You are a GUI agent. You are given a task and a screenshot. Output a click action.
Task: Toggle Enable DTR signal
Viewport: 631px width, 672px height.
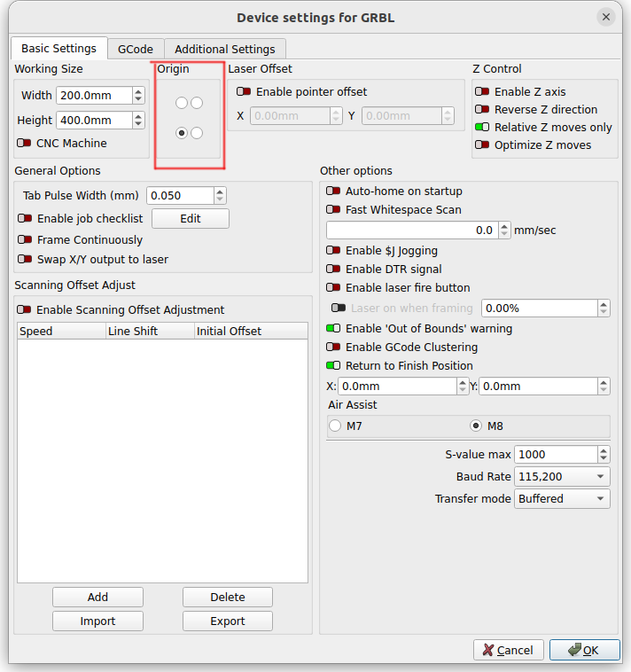tap(333, 269)
